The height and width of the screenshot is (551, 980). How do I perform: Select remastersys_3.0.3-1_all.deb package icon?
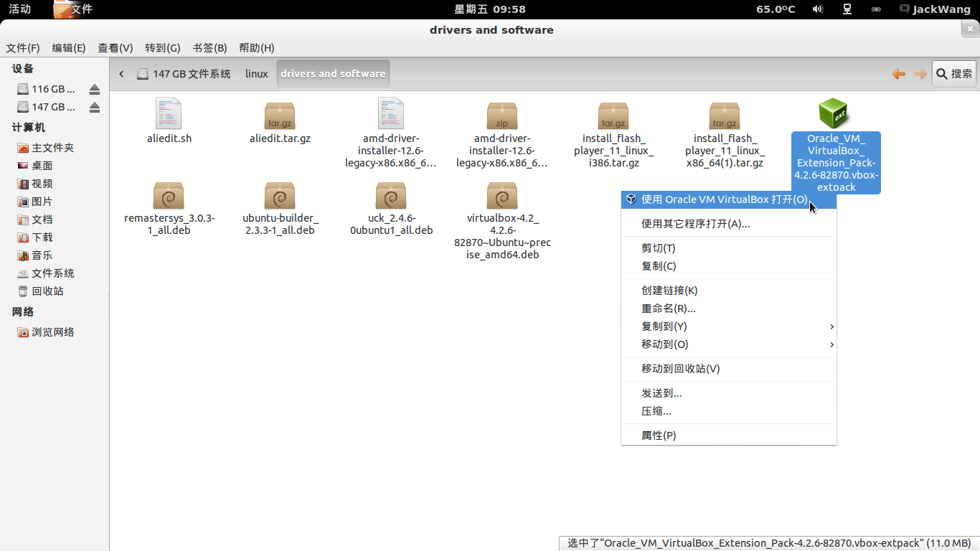(169, 195)
